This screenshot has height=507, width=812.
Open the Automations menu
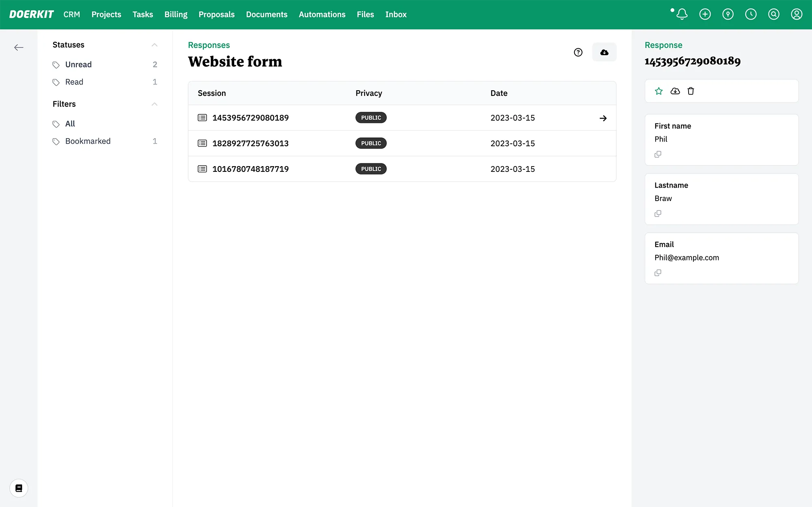(322, 14)
